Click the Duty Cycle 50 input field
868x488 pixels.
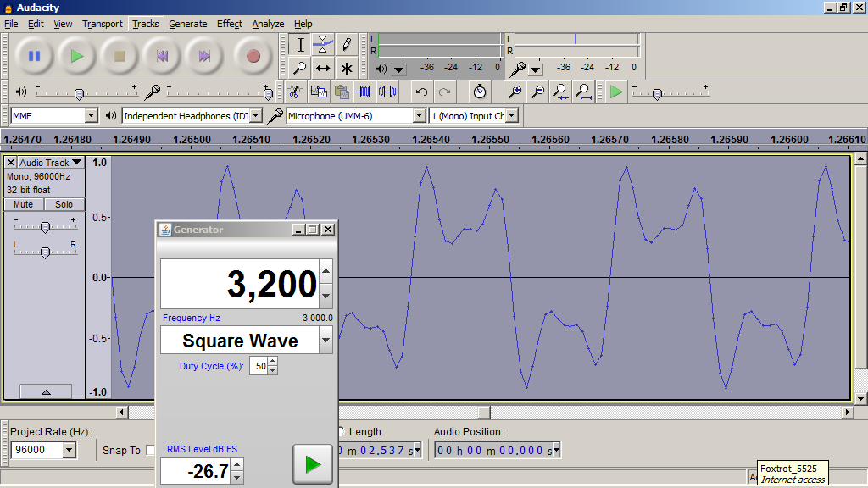pyautogui.click(x=259, y=366)
